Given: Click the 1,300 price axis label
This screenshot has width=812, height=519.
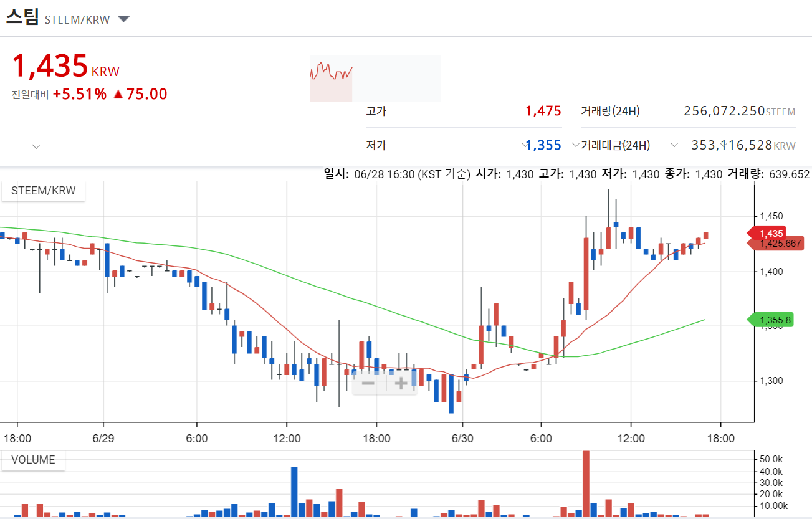Looking at the screenshot, I should pyautogui.click(x=771, y=381).
